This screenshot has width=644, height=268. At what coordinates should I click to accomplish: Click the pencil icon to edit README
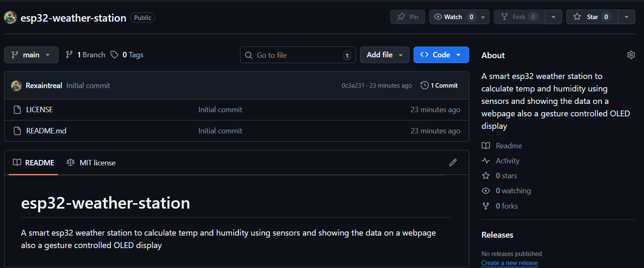tap(453, 162)
